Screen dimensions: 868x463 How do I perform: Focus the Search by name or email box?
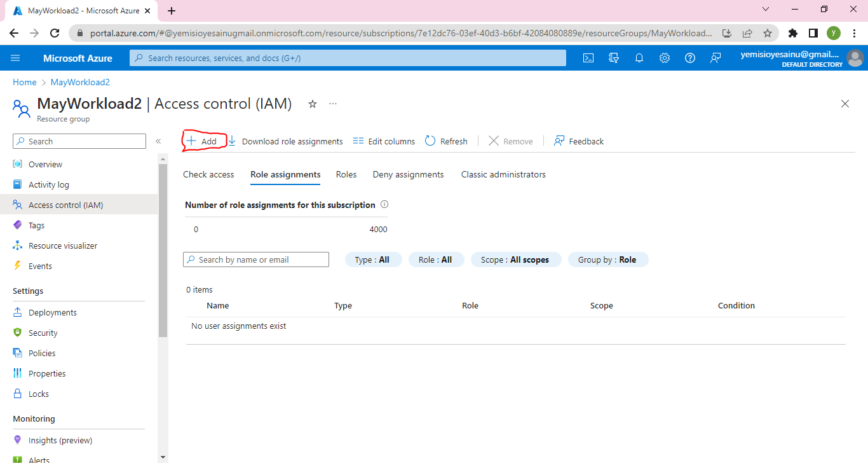256,259
